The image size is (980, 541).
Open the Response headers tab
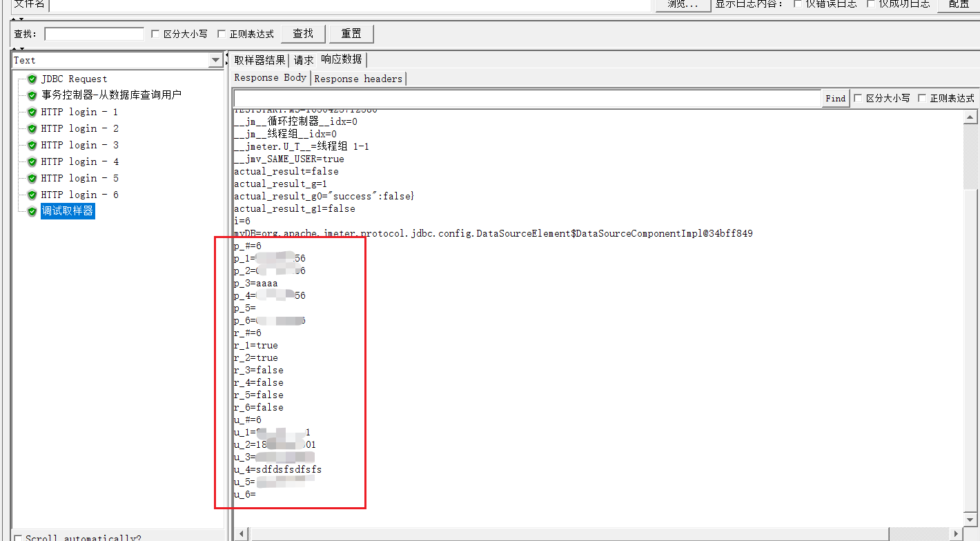[x=358, y=78]
